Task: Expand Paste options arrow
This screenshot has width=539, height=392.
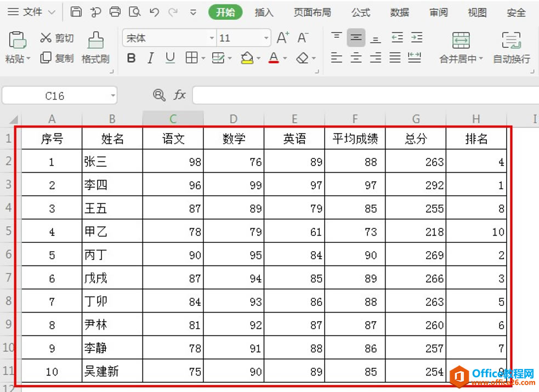Action: point(29,59)
